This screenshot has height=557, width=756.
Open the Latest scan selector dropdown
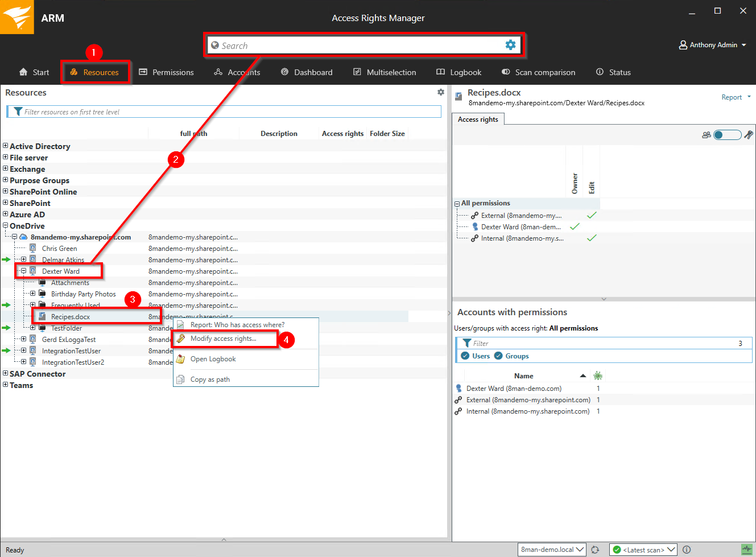(x=643, y=550)
